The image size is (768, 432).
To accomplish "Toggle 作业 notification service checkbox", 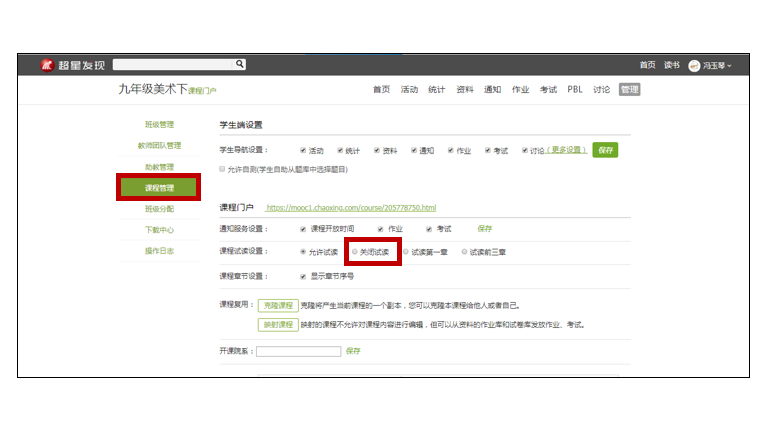I will 381,229.
